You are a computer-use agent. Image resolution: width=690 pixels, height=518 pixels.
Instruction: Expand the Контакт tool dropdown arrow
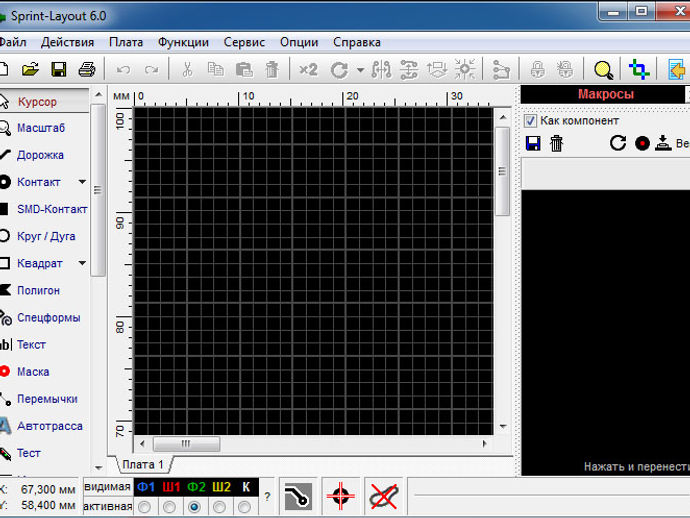coord(82,182)
